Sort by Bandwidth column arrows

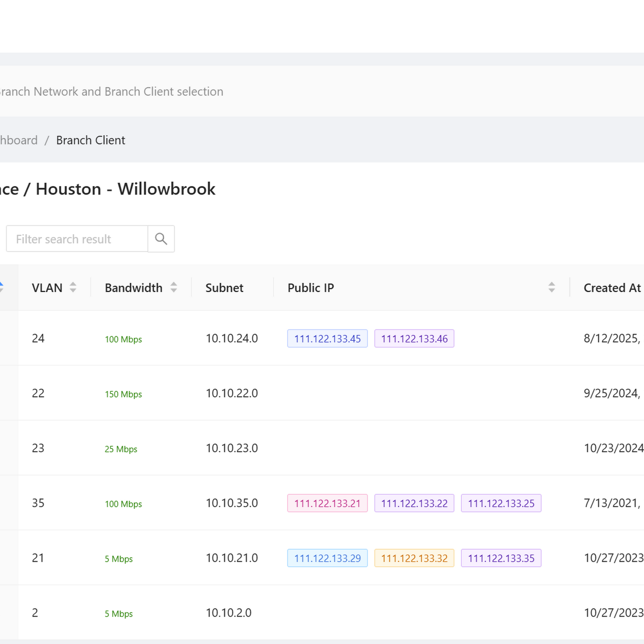point(173,287)
